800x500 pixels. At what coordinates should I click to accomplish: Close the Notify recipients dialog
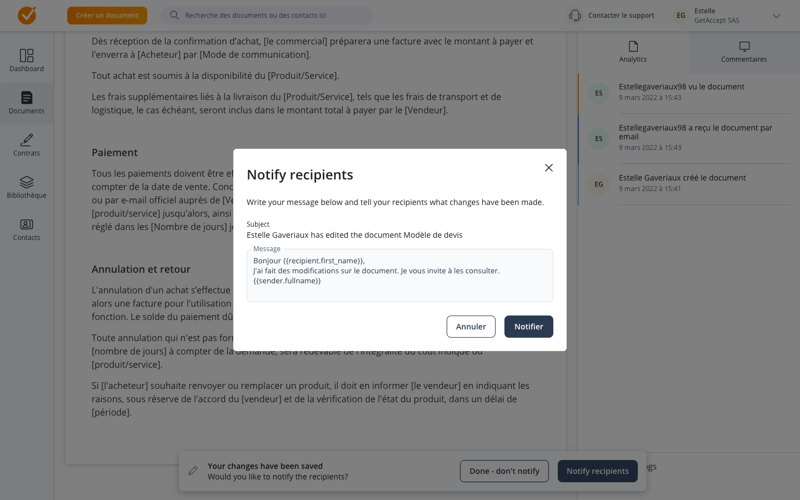[548, 168]
